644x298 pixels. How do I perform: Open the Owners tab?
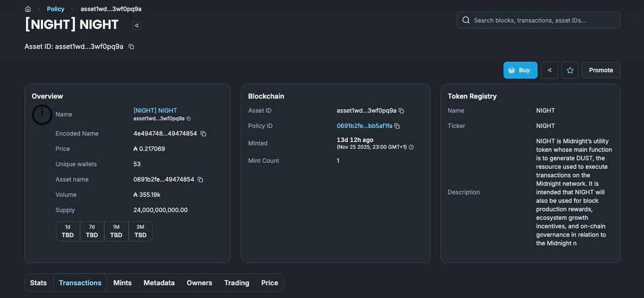[200, 282]
